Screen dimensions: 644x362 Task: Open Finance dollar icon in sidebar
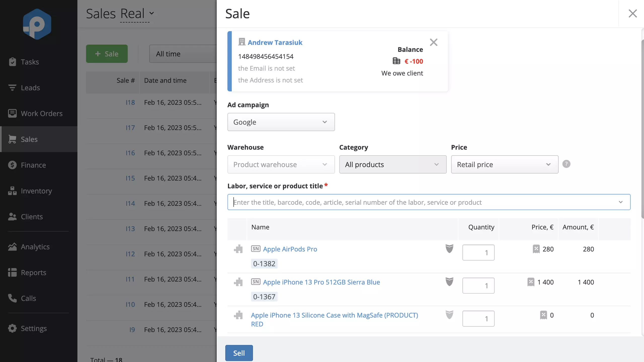coord(12,165)
